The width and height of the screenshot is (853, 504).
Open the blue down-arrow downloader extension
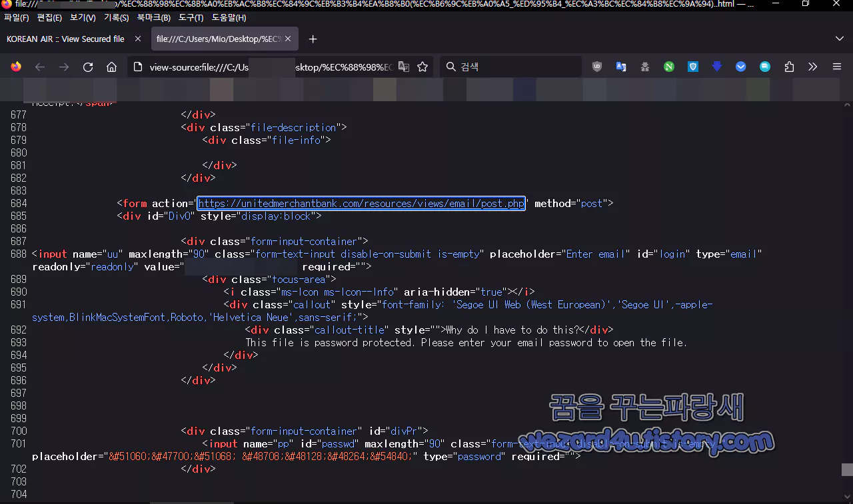(x=717, y=67)
